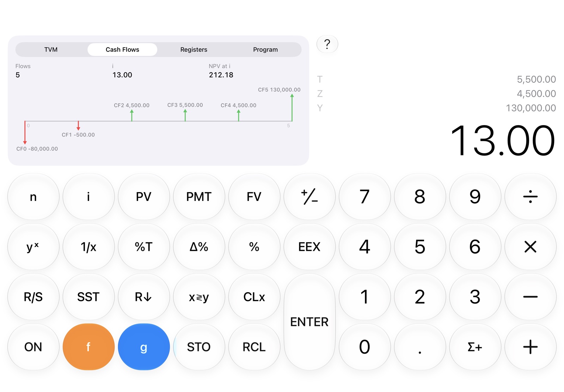Select the CF2 4,500.00 cash flow label
The height and width of the screenshot is (392, 564).
pos(131,105)
